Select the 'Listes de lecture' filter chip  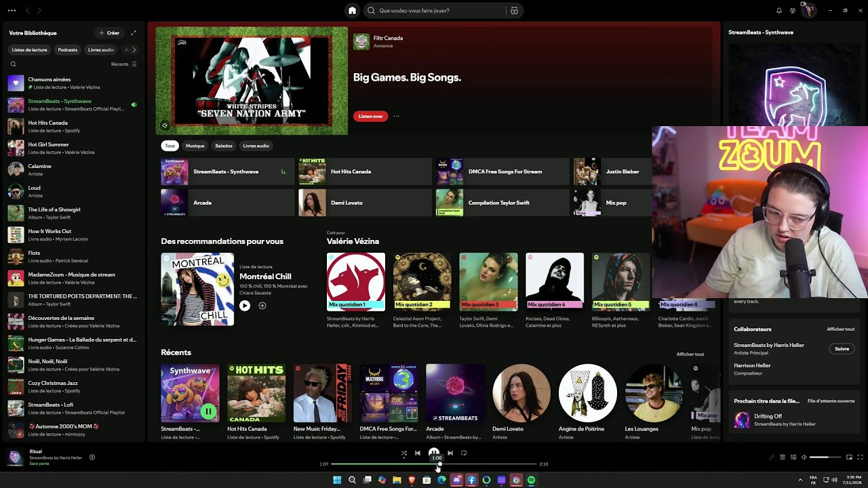[x=29, y=49]
